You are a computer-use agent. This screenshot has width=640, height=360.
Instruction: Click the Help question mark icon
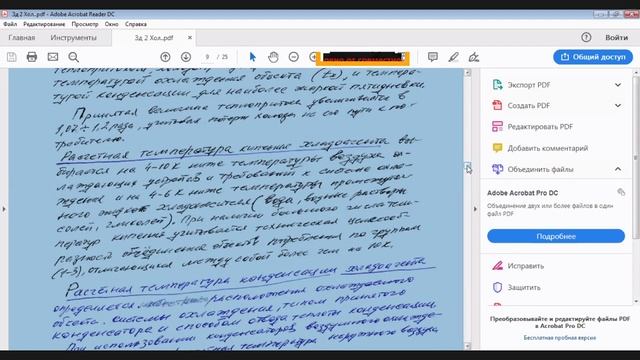pos(586,38)
